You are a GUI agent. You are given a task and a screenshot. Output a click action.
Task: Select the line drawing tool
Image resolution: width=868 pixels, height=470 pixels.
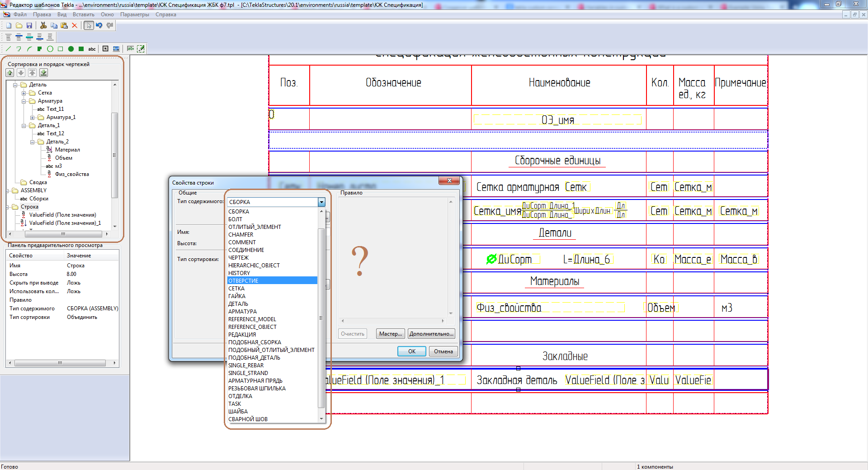[x=8, y=49]
